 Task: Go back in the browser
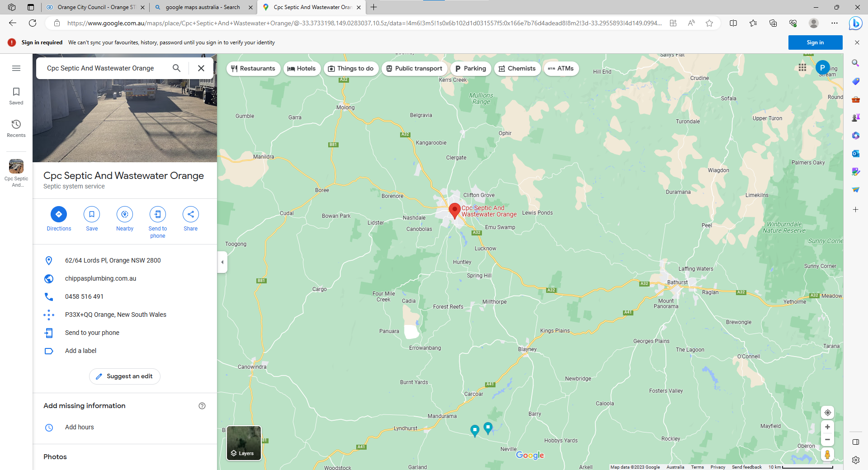13,23
